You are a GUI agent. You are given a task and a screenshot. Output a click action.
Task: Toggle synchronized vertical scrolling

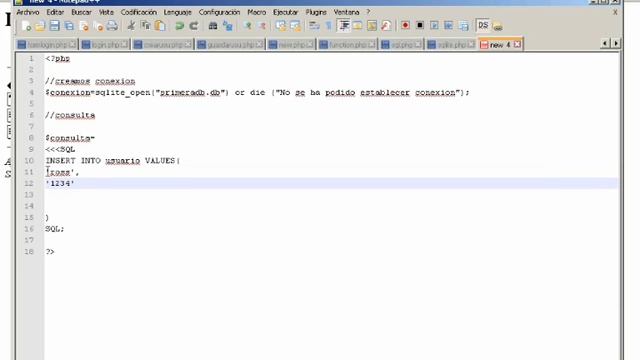tap(281, 26)
